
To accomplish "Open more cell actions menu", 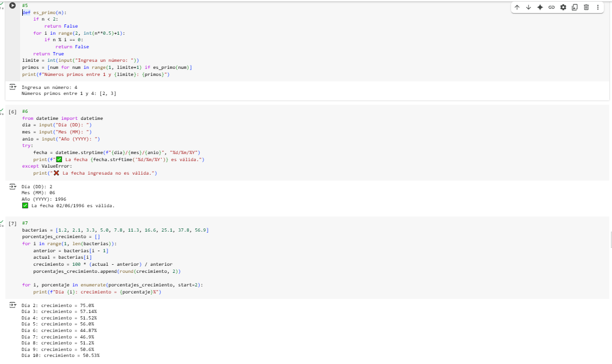I will click(x=597, y=7).
